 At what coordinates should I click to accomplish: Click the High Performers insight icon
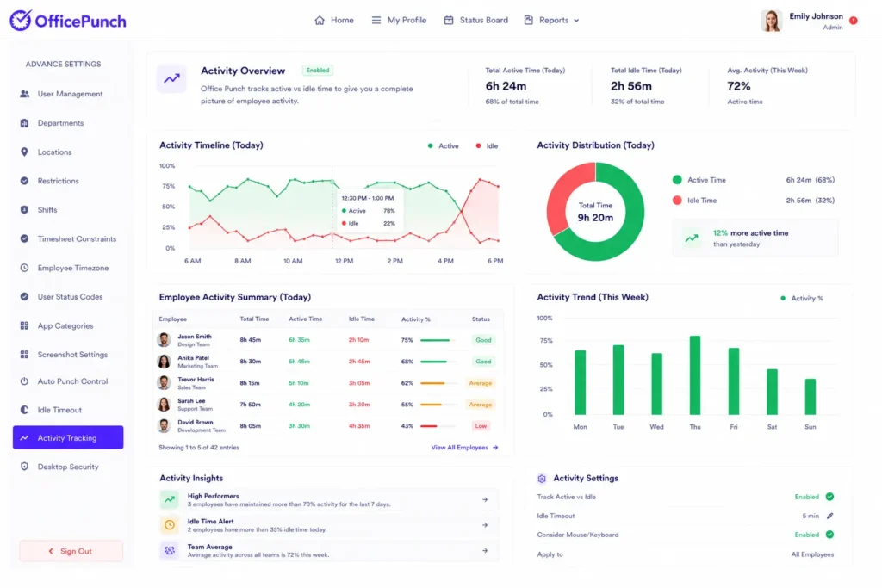[170, 499]
